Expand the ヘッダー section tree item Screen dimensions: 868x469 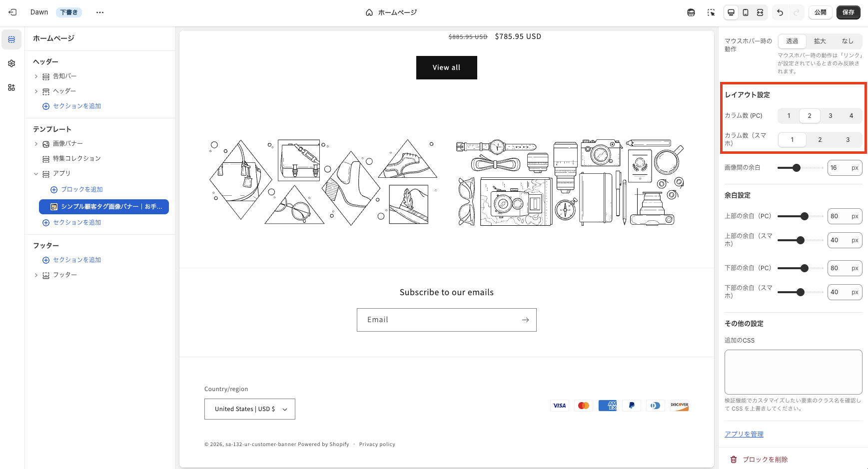(35, 91)
